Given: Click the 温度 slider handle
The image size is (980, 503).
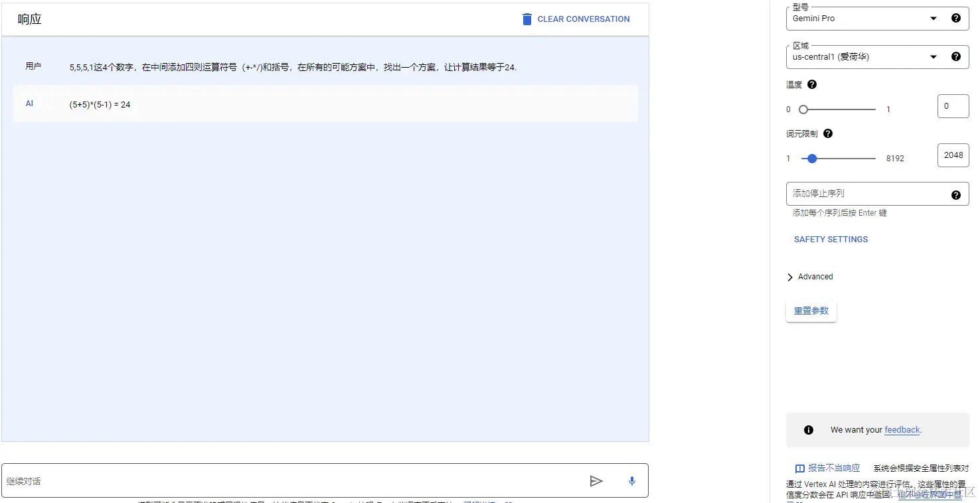Looking at the screenshot, I should (x=803, y=109).
